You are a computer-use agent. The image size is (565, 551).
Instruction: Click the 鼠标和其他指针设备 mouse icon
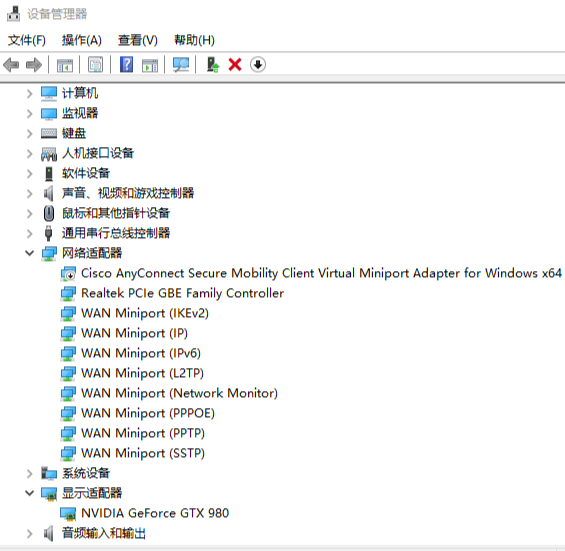pos(49,213)
